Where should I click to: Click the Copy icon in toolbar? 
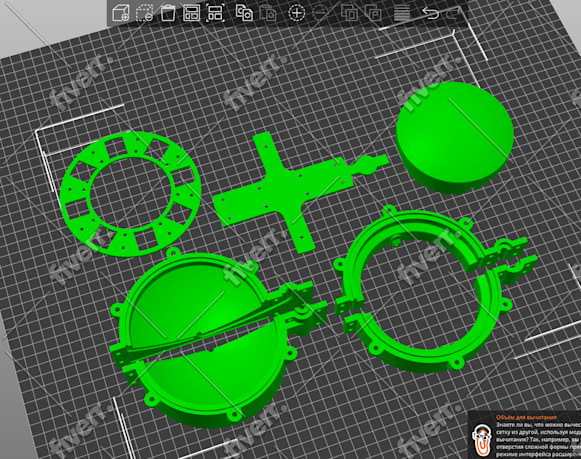coord(244,13)
